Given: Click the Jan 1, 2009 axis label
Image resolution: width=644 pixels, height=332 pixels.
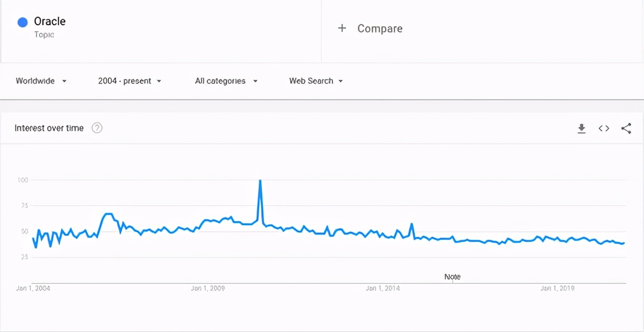Looking at the screenshot, I should tap(208, 288).
